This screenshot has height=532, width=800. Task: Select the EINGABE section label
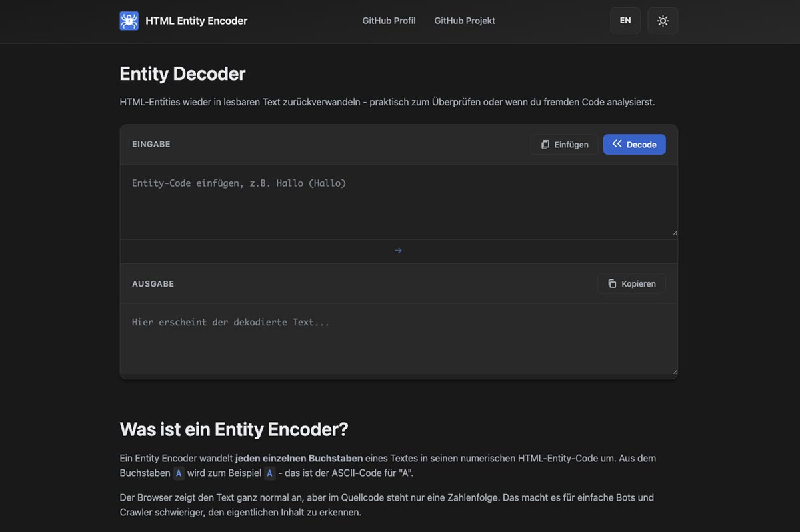[x=151, y=144]
